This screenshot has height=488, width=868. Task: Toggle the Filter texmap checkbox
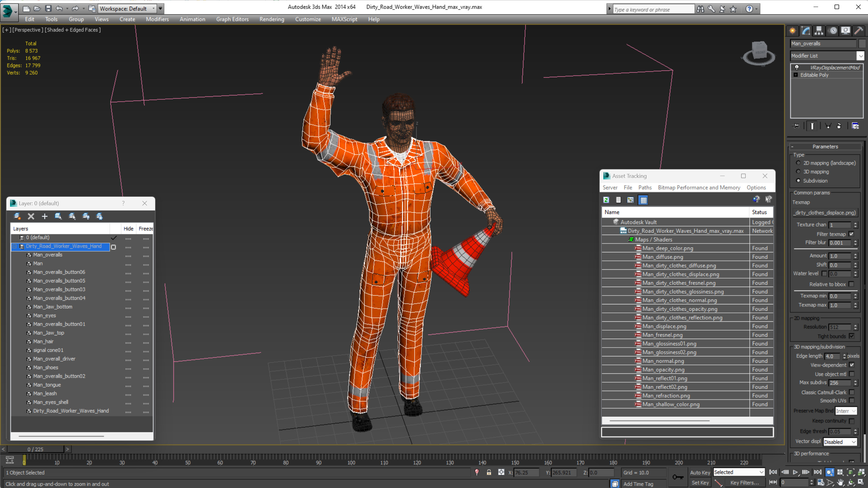tap(852, 234)
